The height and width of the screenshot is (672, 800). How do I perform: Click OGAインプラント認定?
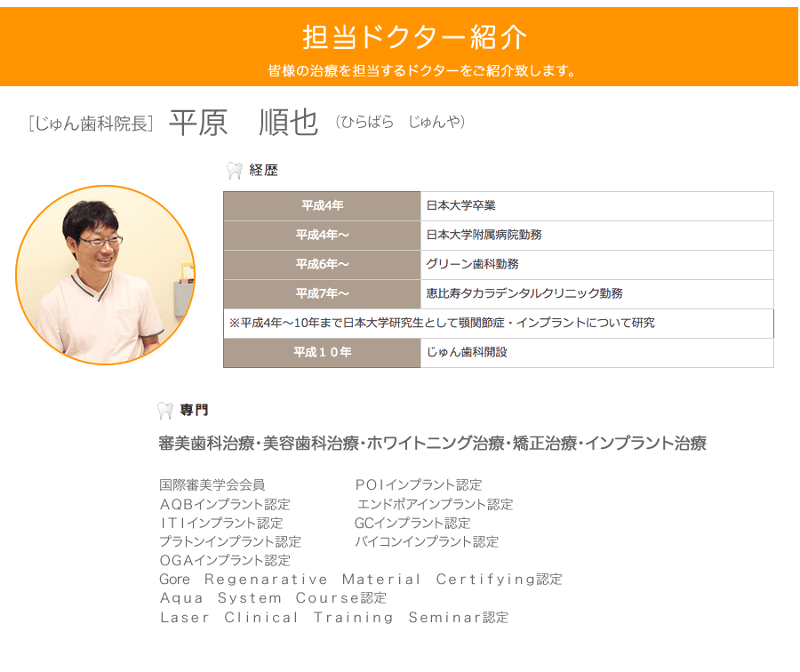[225, 560]
